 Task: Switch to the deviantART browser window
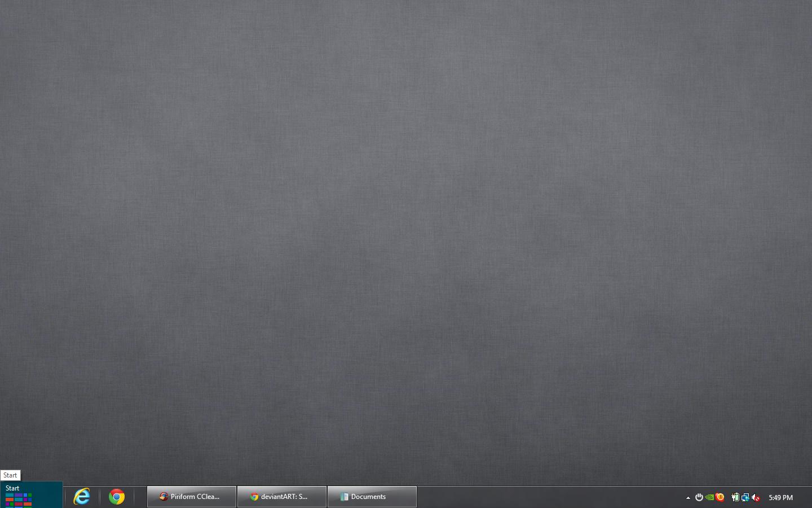[282, 497]
